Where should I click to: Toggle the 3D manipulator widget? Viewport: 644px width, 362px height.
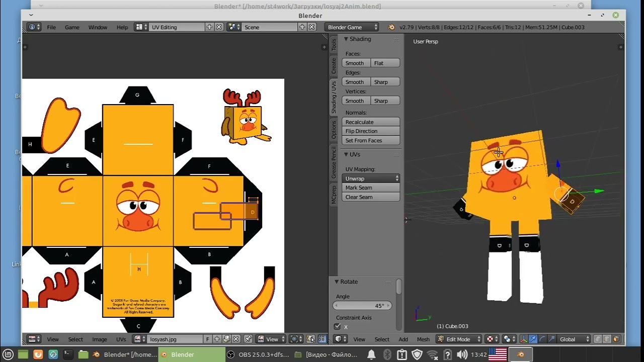524,339
